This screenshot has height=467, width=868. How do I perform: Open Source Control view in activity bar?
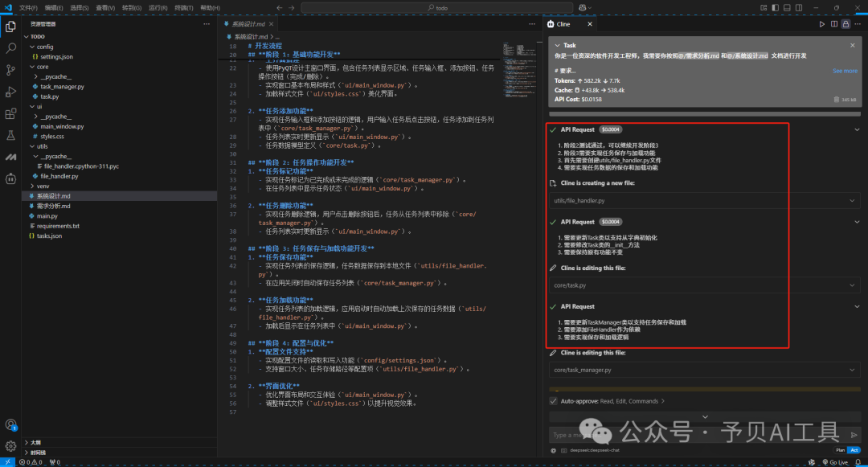tap(10, 70)
